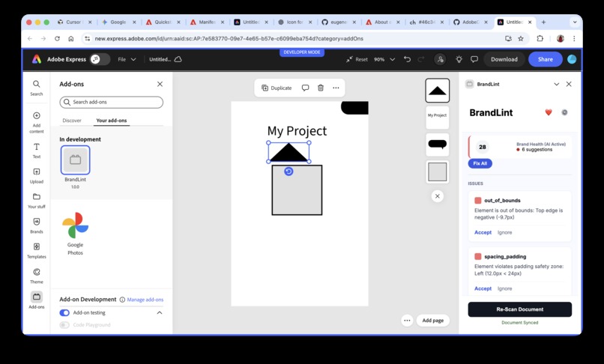Open comments from top bar
604x364 pixels.
[474, 59]
